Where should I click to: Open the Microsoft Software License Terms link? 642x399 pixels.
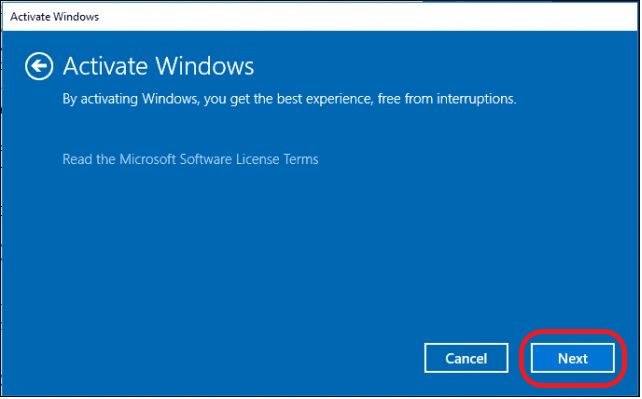coord(190,159)
